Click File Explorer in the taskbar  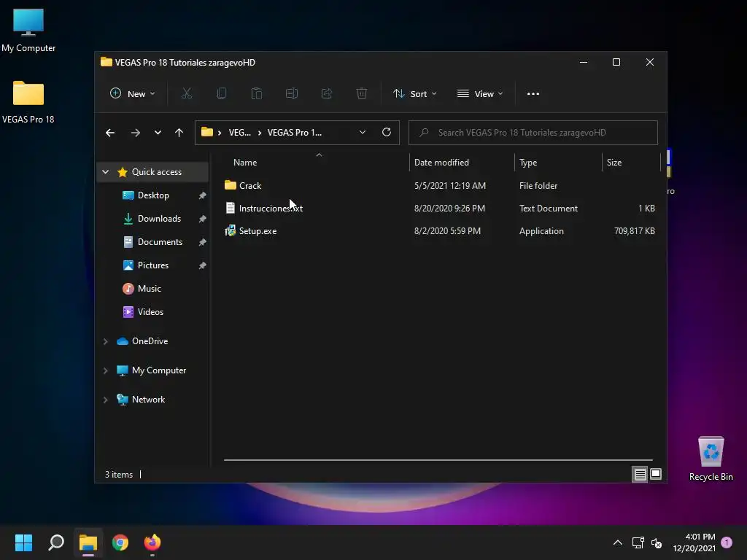pos(88,542)
